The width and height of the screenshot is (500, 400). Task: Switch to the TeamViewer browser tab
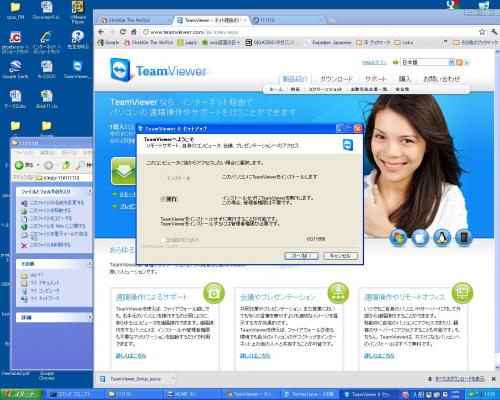[212, 20]
